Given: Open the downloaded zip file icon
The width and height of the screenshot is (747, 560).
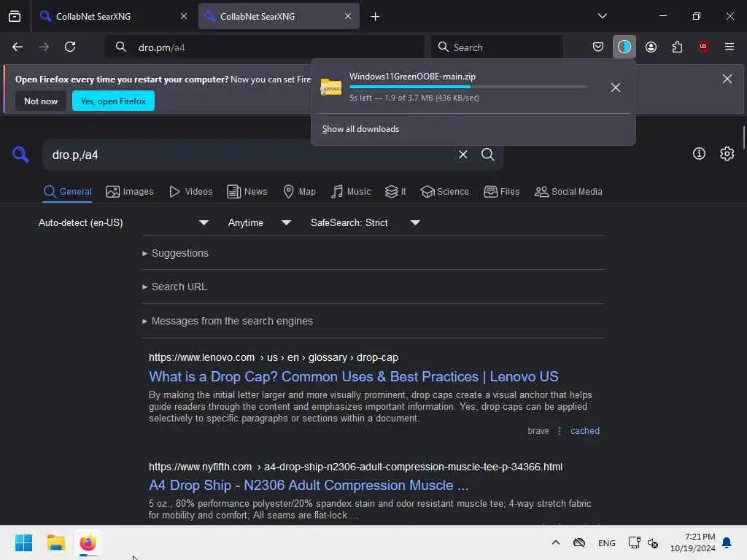Looking at the screenshot, I should 330,87.
